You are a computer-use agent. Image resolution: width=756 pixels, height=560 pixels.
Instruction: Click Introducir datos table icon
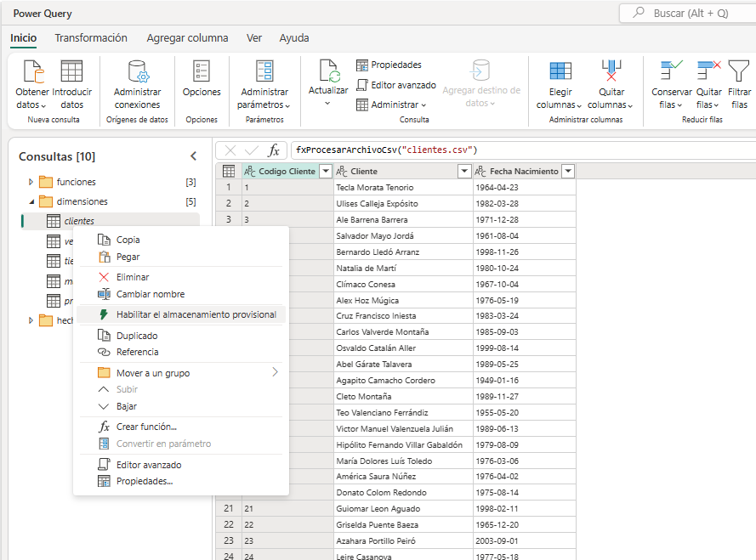[71, 71]
